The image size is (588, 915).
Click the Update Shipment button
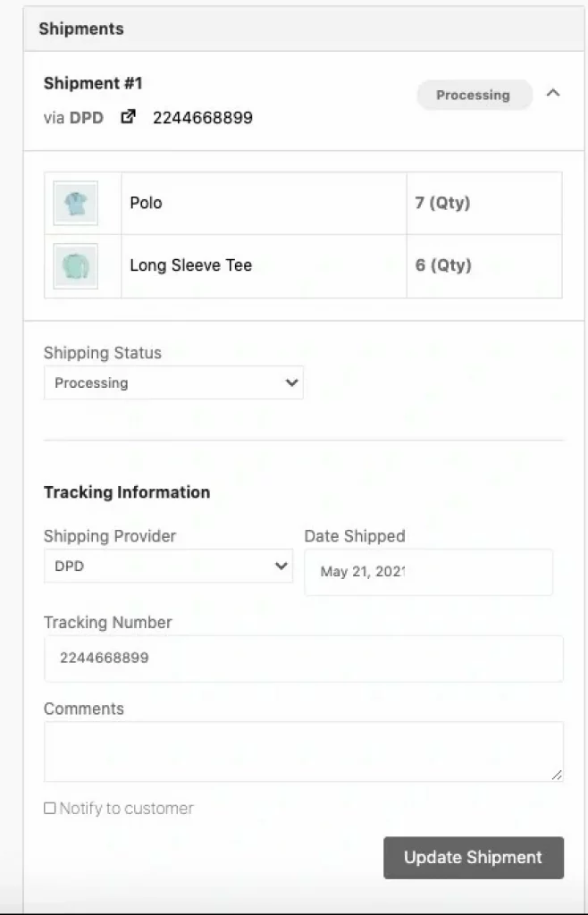point(474,858)
